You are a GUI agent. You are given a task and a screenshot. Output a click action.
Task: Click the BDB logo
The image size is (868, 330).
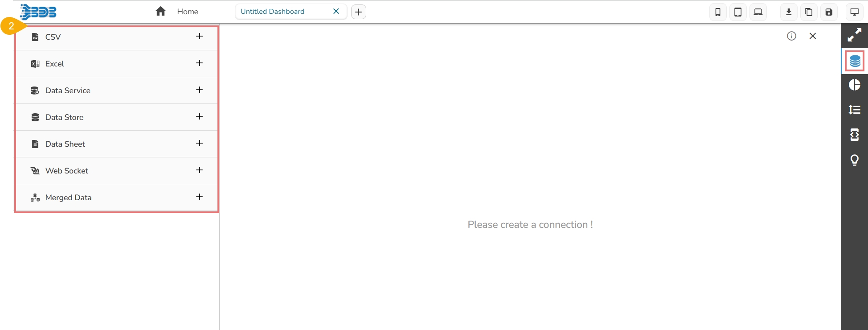[38, 12]
